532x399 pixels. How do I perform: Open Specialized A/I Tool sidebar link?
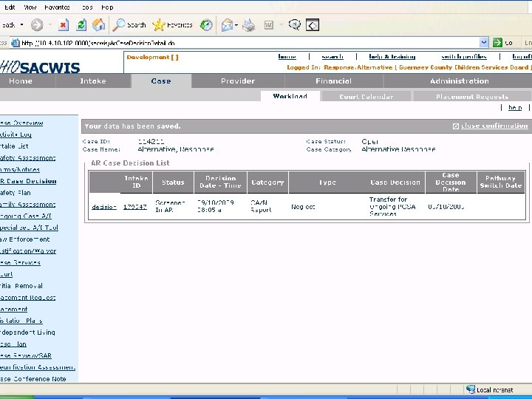point(29,228)
